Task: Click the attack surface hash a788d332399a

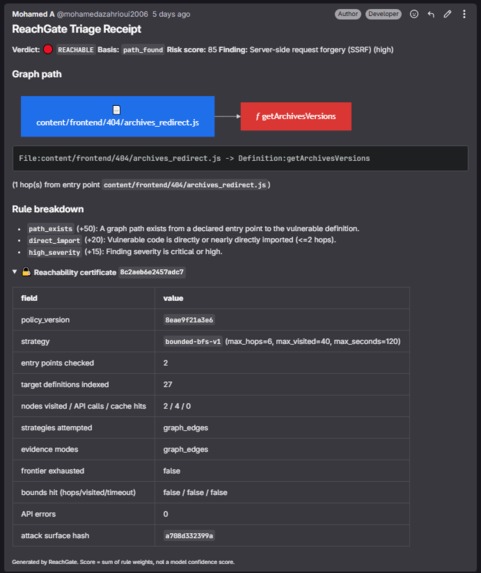Action: (x=189, y=536)
